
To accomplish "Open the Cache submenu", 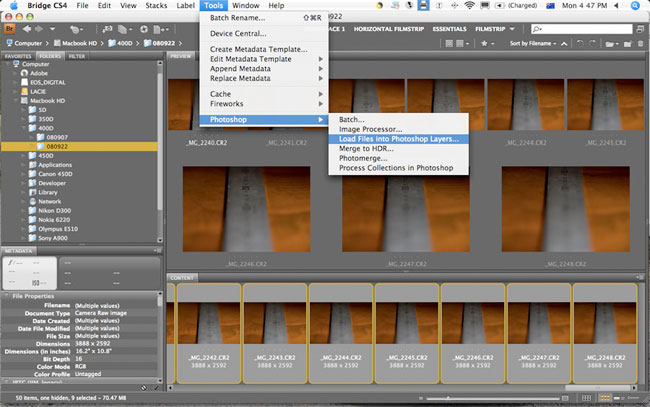I will pyautogui.click(x=264, y=94).
